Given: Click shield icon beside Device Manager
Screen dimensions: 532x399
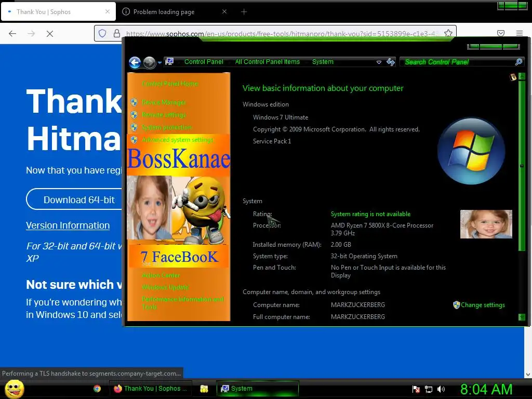Looking at the screenshot, I should coord(134,102).
